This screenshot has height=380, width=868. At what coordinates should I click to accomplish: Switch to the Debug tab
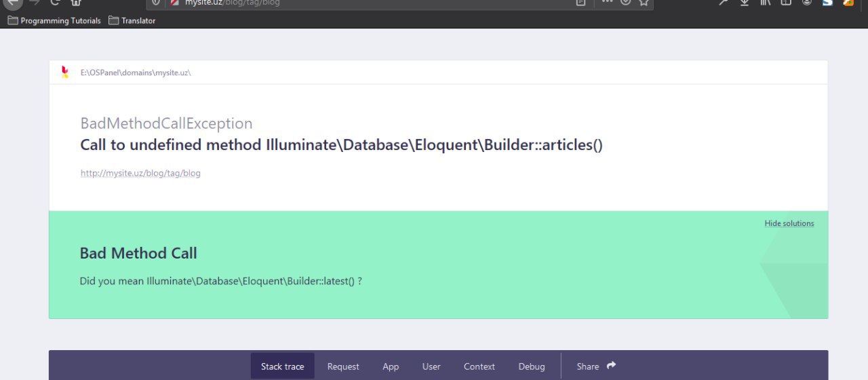point(532,366)
